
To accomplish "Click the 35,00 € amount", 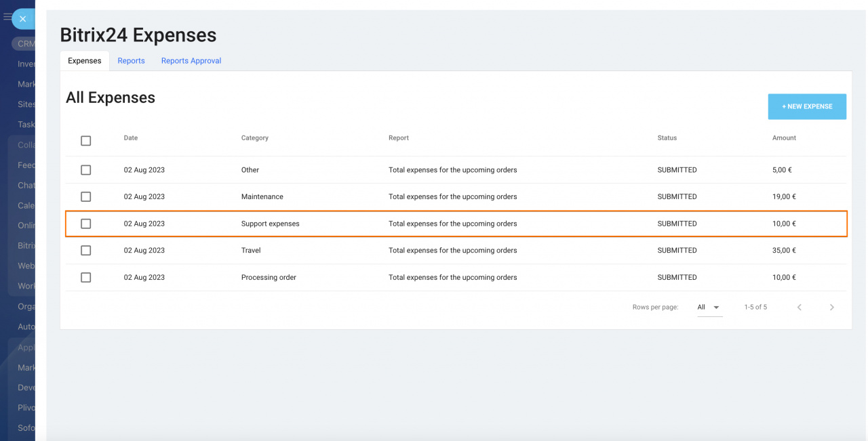I will pos(784,251).
